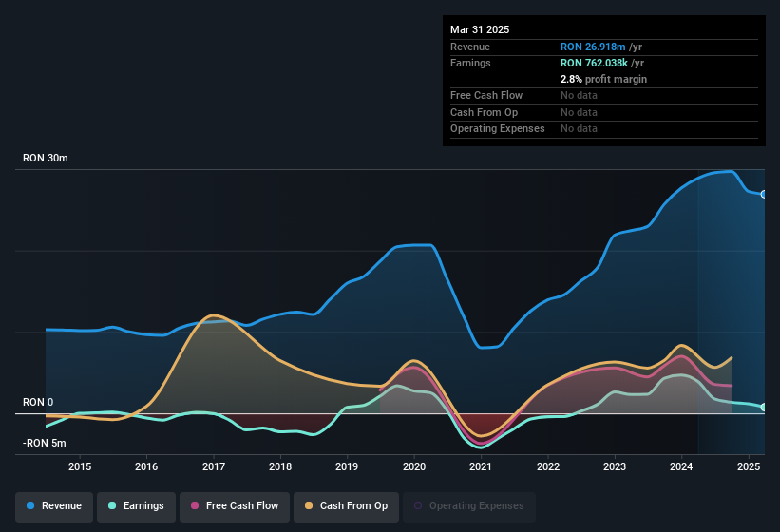Viewport: 780px width, 532px height.
Task: Click the -RON 5m y-axis label
Action: point(45,443)
